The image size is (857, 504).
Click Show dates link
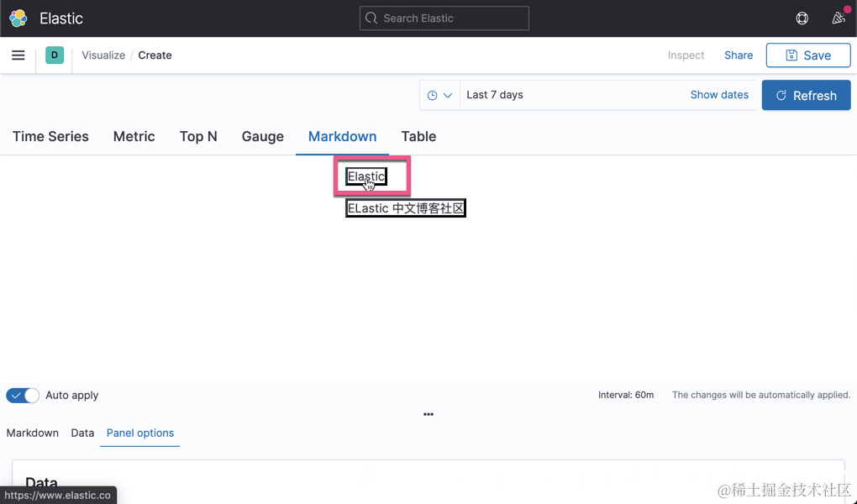coord(719,95)
